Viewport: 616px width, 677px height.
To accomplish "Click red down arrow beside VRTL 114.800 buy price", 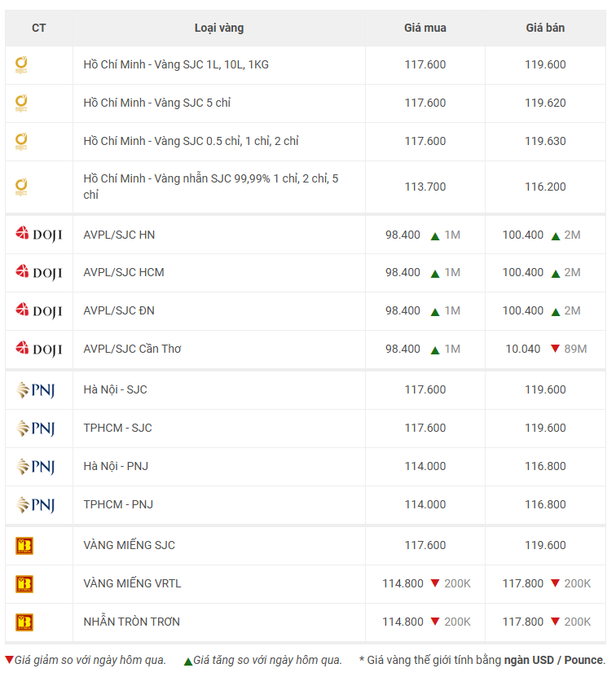I will [435, 583].
